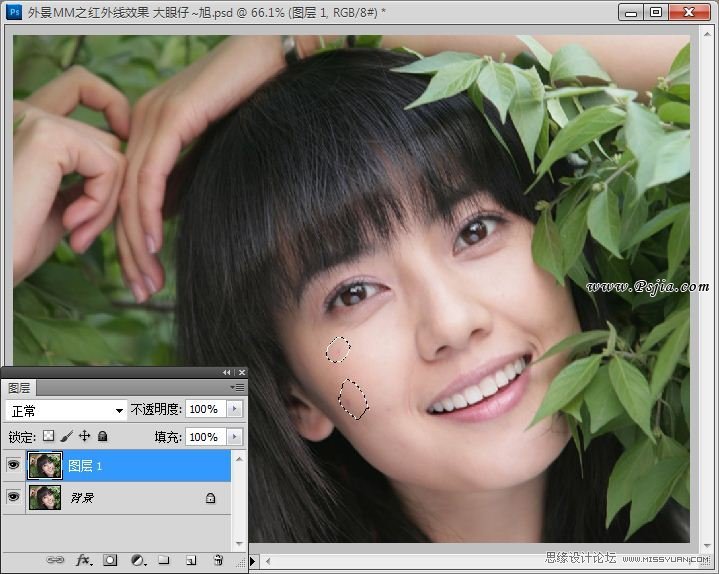Click the Photoshop Ps icon in title bar
Image resolution: width=719 pixels, height=574 pixels.
[14, 11]
